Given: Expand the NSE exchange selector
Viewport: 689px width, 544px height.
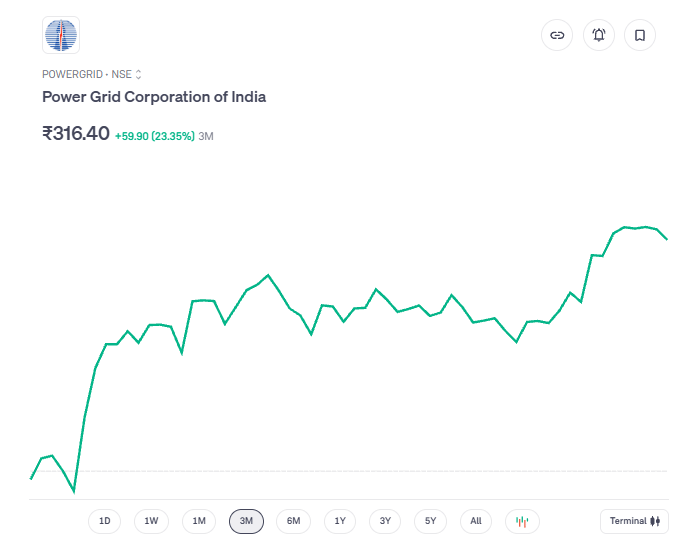Looking at the screenshot, I should 139,74.
